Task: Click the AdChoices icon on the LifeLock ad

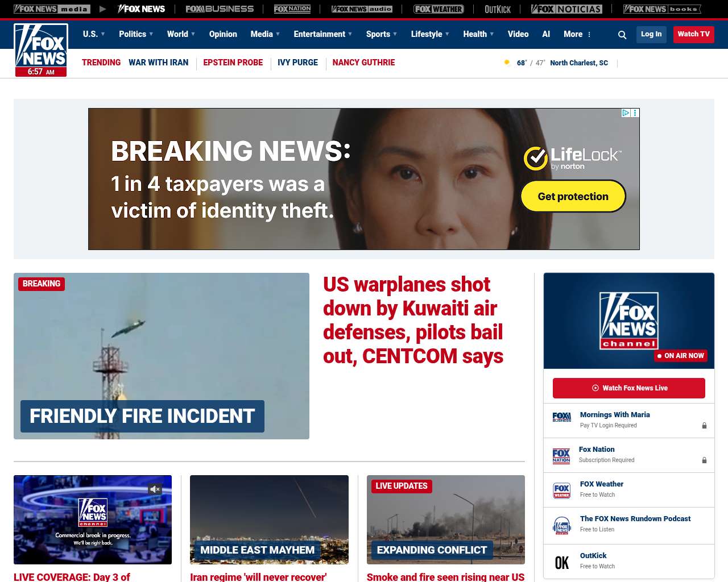Action: pos(626,113)
